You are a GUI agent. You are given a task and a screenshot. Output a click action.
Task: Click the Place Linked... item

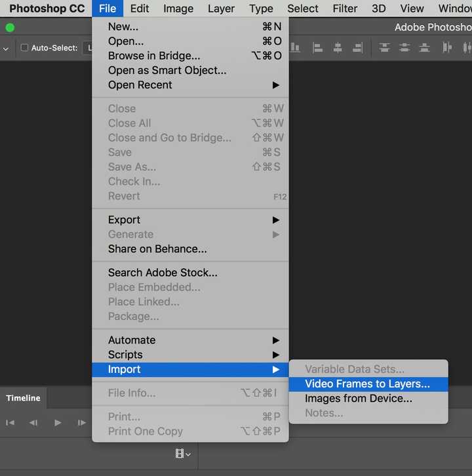tap(190, 302)
